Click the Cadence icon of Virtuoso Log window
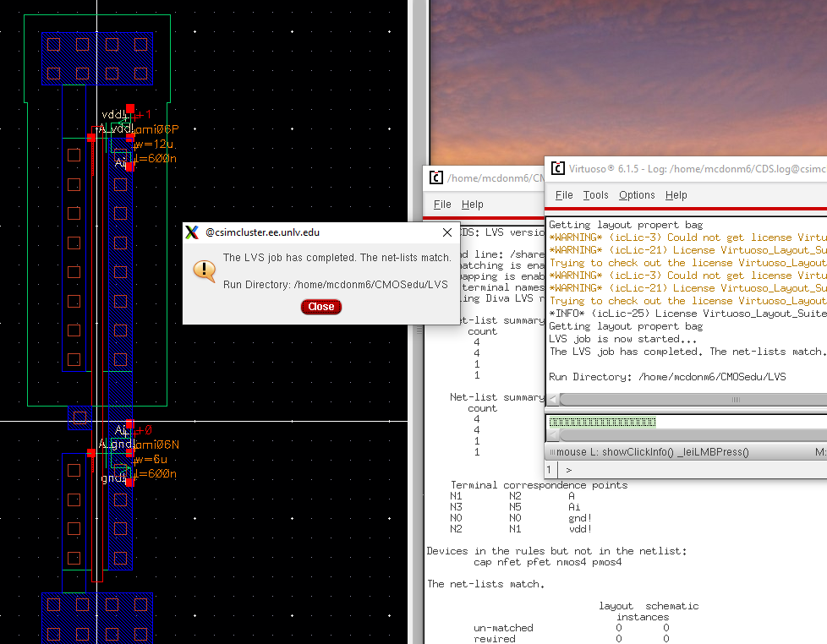 (557, 168)
